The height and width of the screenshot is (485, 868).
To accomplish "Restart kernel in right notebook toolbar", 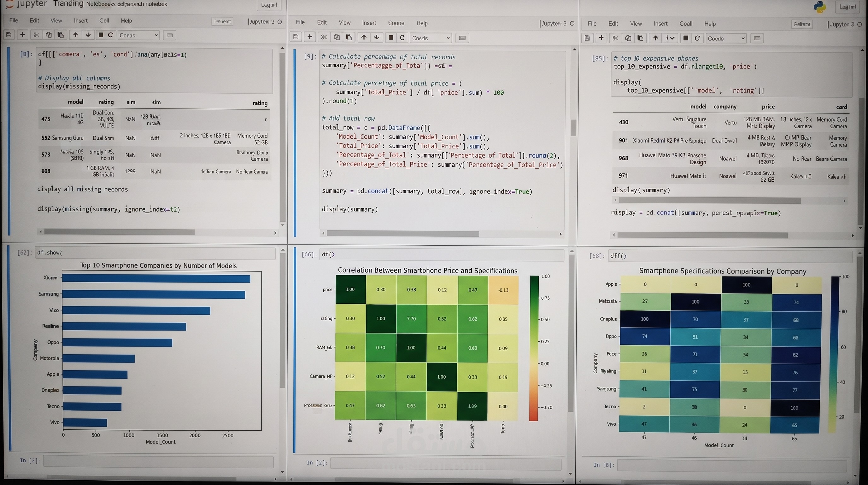I will (x=697, y=38).
